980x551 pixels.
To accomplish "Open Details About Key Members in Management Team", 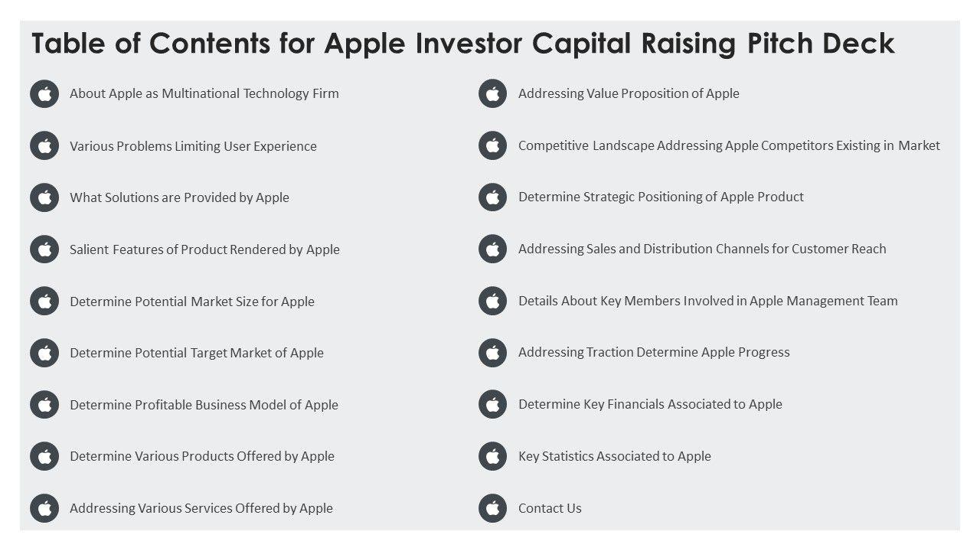I will click(x=707, y=301).
